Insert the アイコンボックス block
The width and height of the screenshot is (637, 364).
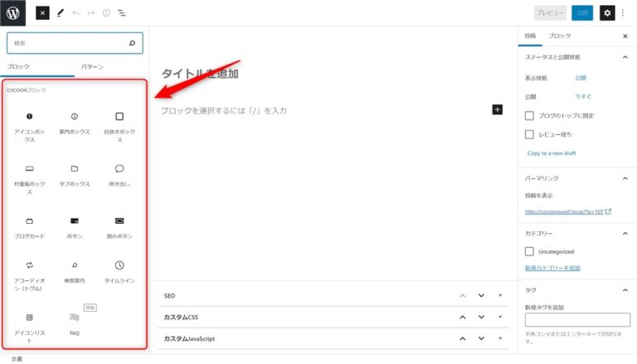coord(29,123)
